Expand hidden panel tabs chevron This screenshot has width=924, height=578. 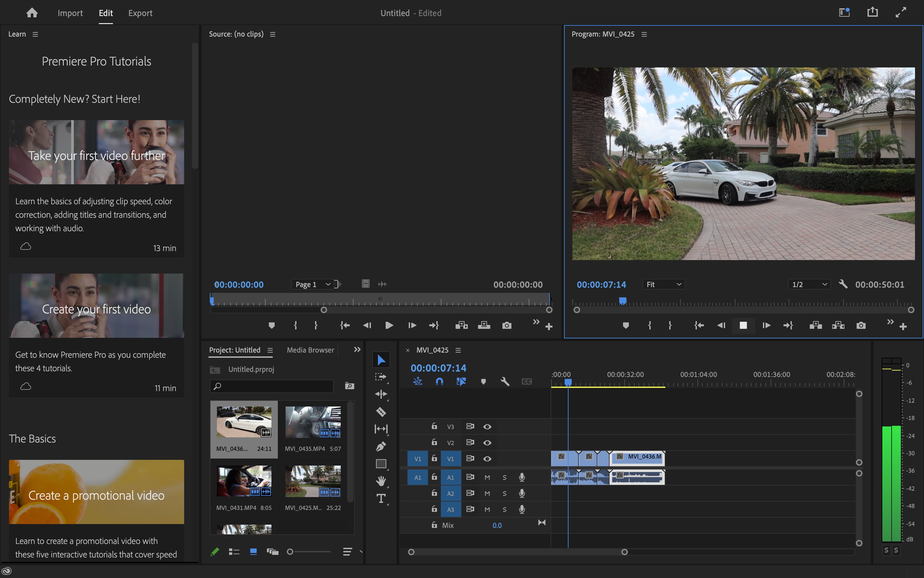[357, 349]
